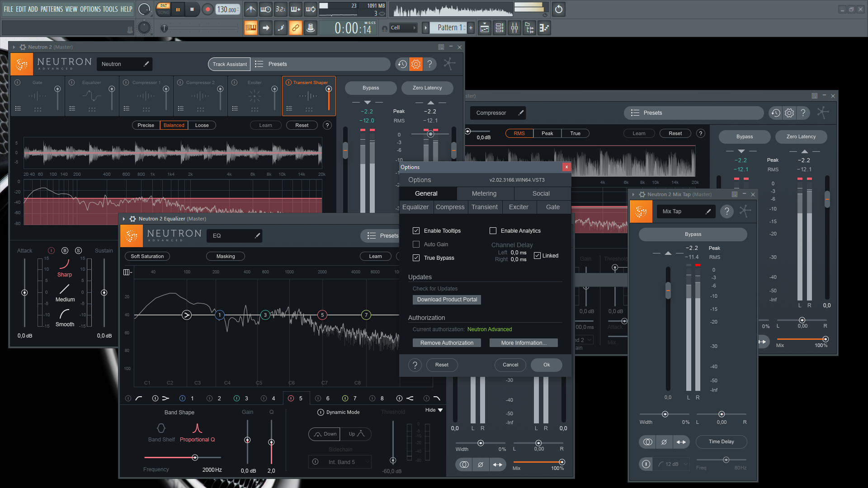Expand the Hide arrow in EQ band panel
The height and width of the screenshot is (488, 868).
coord(440,410)
